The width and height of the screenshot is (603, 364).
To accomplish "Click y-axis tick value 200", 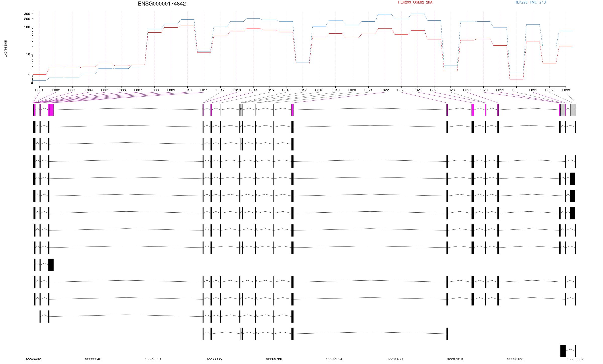I will point(27,19).
